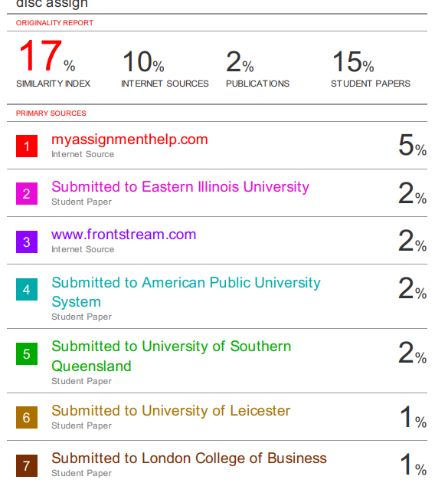Screen dimensions: 448x483
Task: Click the 17% similarity index value
Action: pos(47,56)
